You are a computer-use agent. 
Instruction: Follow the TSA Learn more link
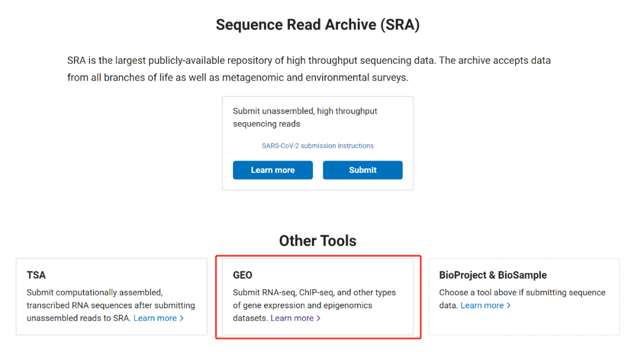pyautogui.click(x=155, y=318)
